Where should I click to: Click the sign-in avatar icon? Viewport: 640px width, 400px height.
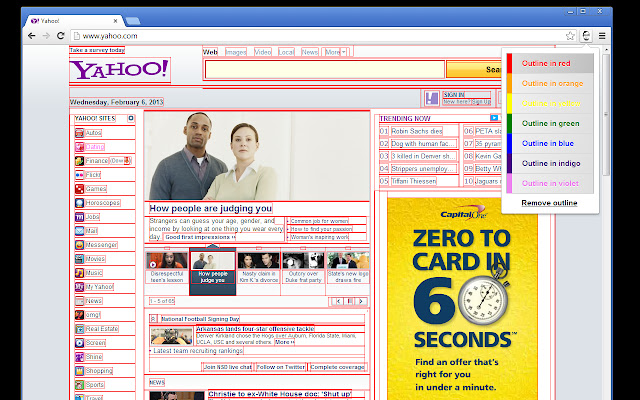tap(431, 98)
